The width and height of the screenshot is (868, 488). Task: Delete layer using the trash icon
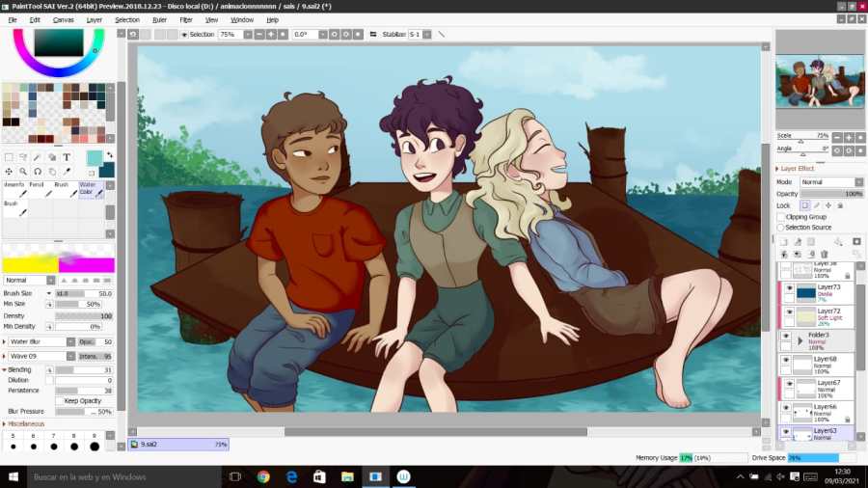825,254
